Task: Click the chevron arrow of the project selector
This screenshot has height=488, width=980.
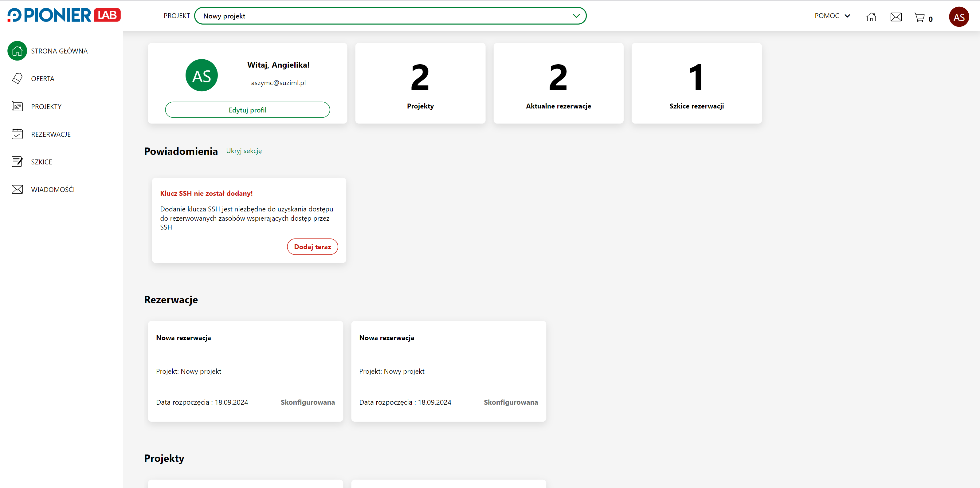Action: [576, 16]
